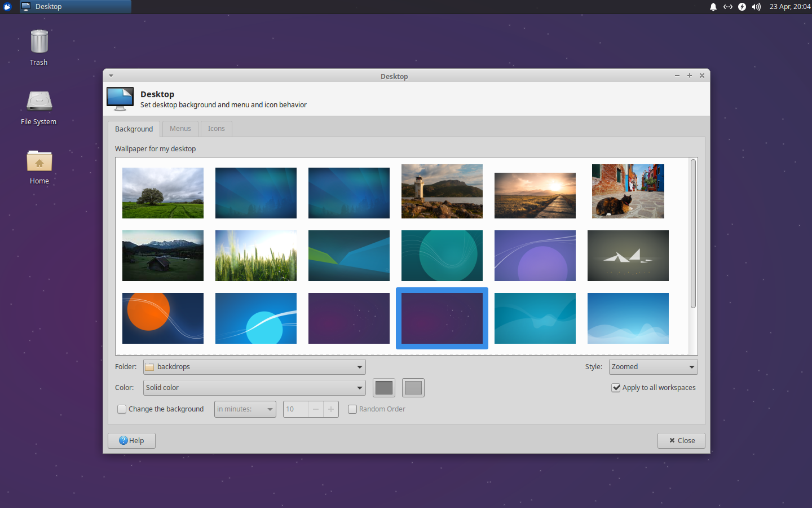The width and height of the screenshot is (812, 508).
Task: Open the applications menu in the top-left corner
Action: pyautogui.click(x=6, y=7)
